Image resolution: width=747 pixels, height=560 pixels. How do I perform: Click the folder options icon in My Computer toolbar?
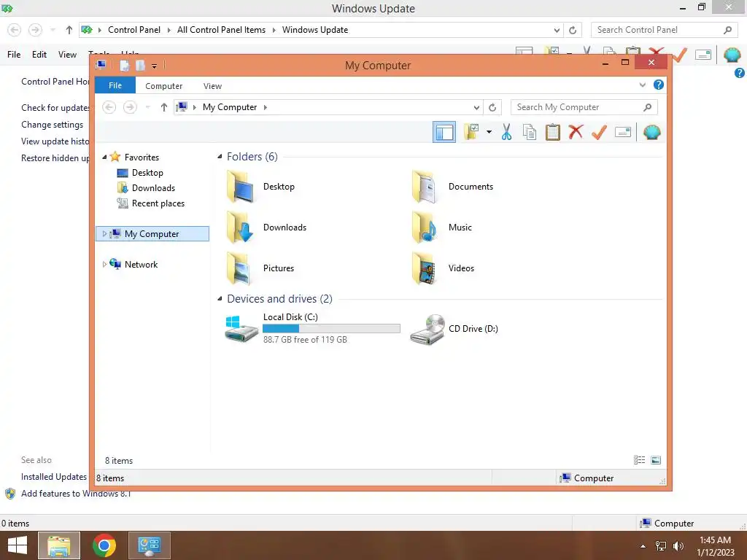[472, 132]
